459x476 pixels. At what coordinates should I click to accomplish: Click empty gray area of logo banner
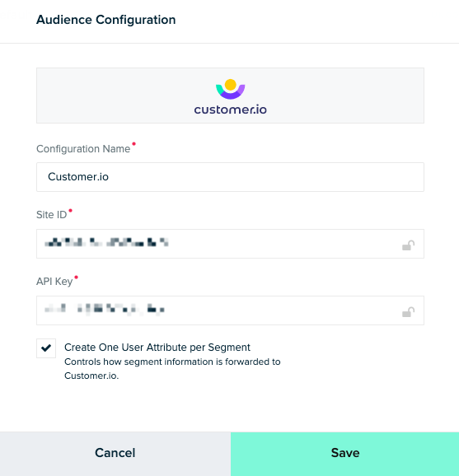(x=334, y=96)
